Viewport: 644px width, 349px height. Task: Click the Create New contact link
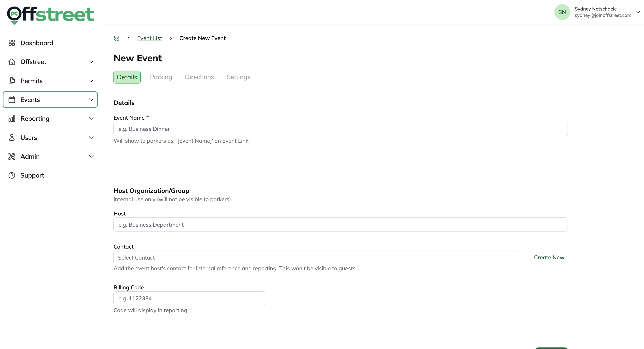coord(549,257)
